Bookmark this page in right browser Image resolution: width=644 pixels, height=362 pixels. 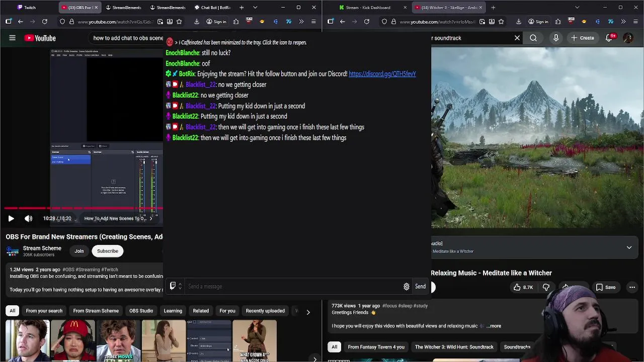pos(501,22)
